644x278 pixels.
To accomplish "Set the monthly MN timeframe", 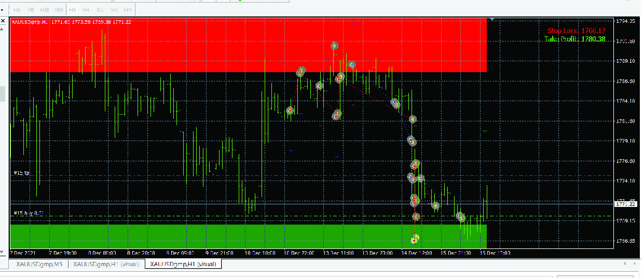I will [x=128, y=10].
